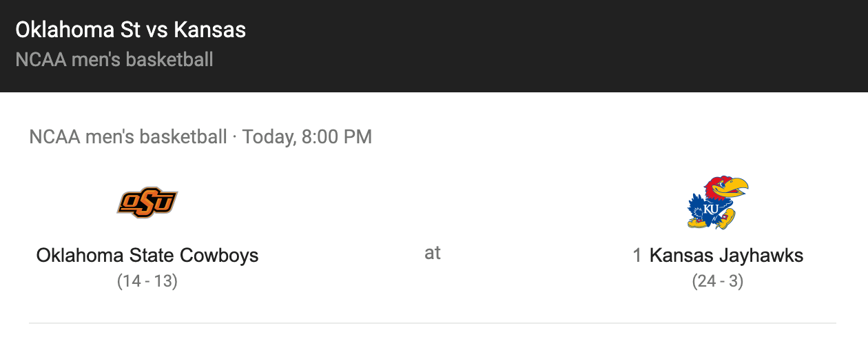Click the Kansas Jayhawk mascot logo
This screenshot has height=339, width=868.
[x=717, y=202]
